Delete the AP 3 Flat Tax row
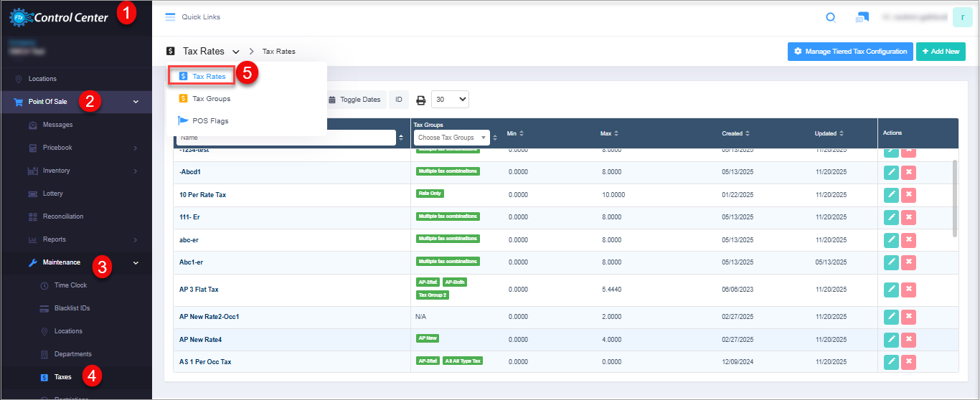The image size is (980, 400). click(x=908, y=290)
